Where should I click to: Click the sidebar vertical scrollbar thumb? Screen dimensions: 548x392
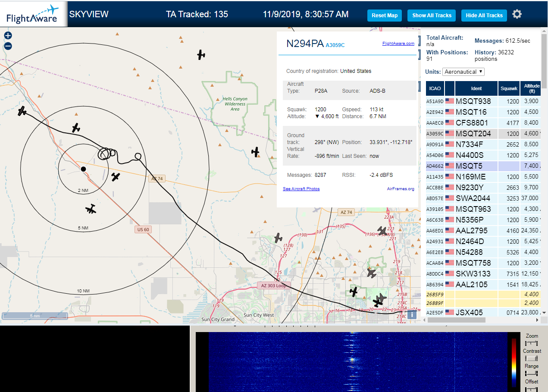[544, 61]
